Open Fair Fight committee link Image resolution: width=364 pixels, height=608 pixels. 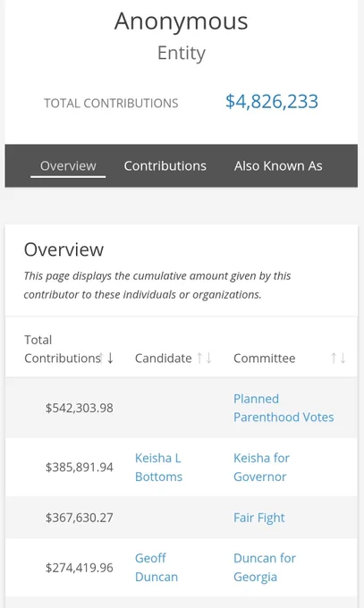coord(259,518)
